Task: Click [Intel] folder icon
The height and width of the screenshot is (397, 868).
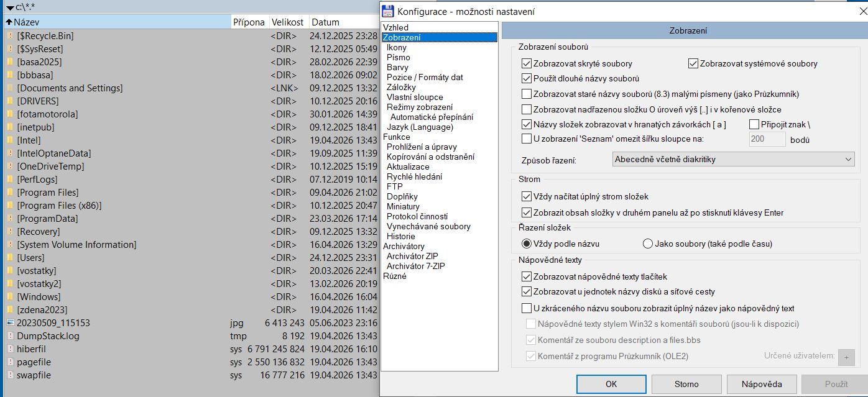Action: (10, 140)
